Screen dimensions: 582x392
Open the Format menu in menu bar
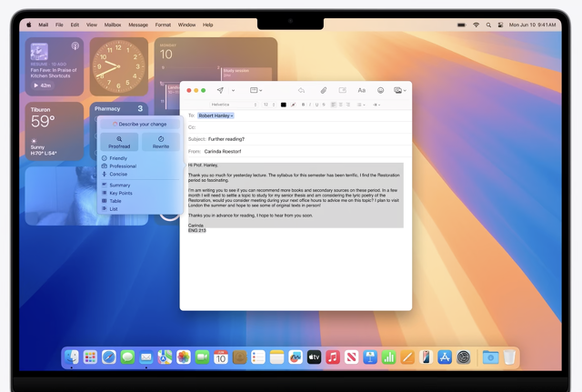pos(163,25)
